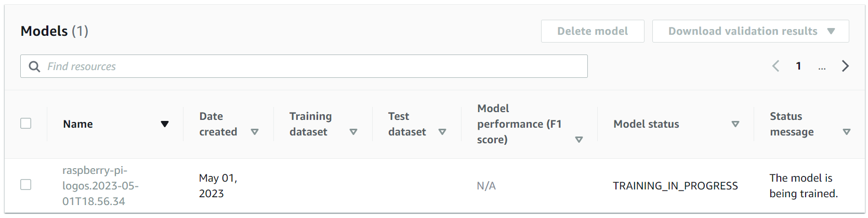The width and height of the screenshot is (868, 218).
Task: Open Download validation results dropdown
Action: coord(751,31)
